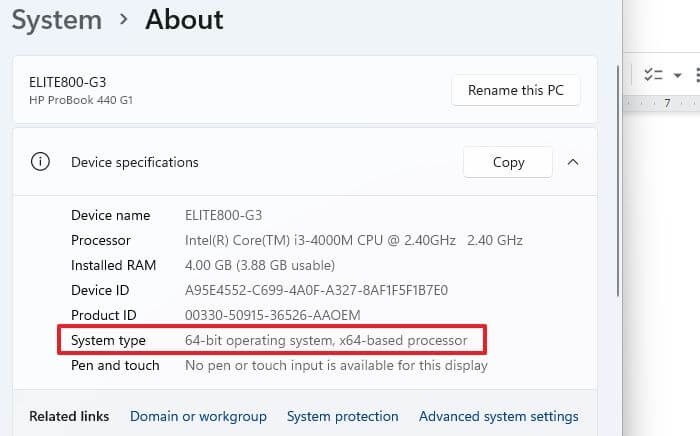700x436 pixels.
Task: Click the ELITE800-G3 PC name header
Action: tap(69, 84)
